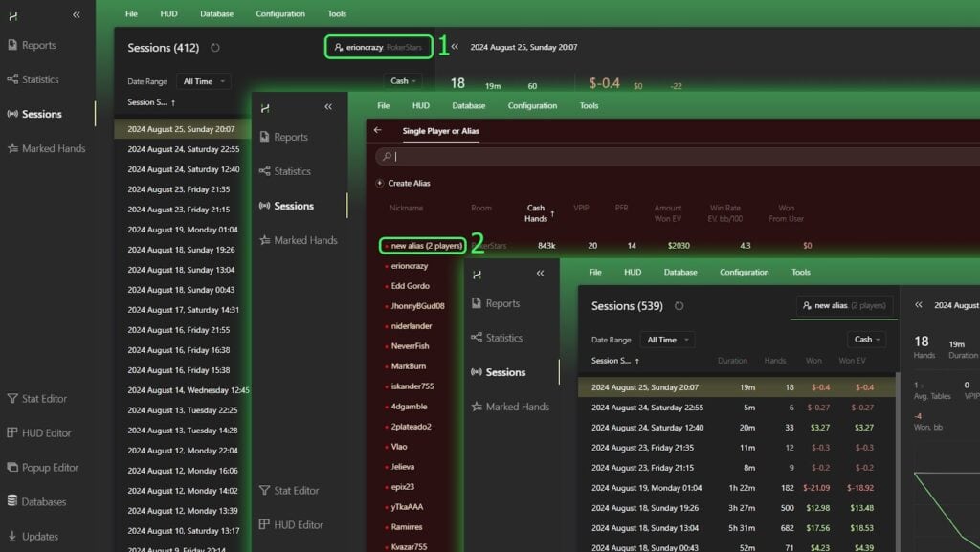Refresh the Sessions (412) list
This screenshot has height=552, width=980.
(215, 48)
